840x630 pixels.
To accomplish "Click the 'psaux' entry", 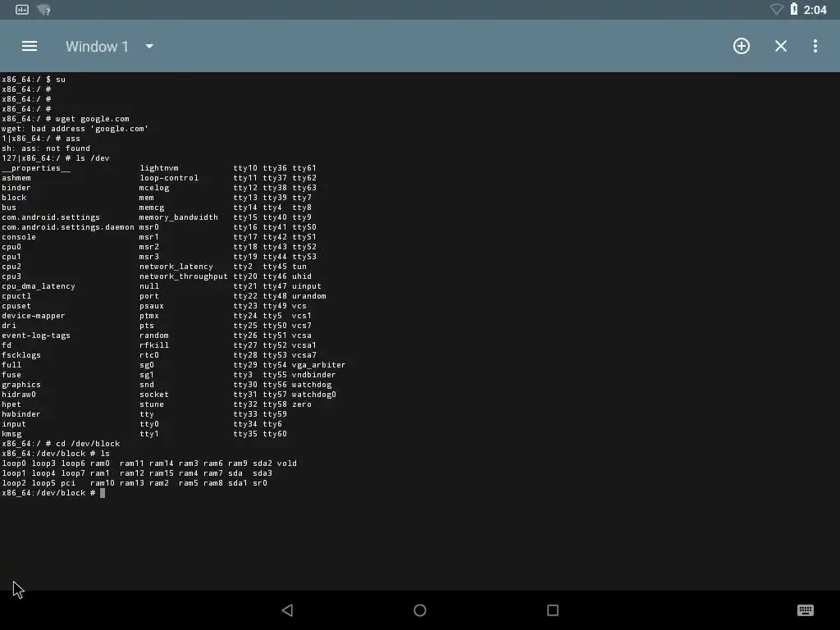I will (x=152, y=306).
